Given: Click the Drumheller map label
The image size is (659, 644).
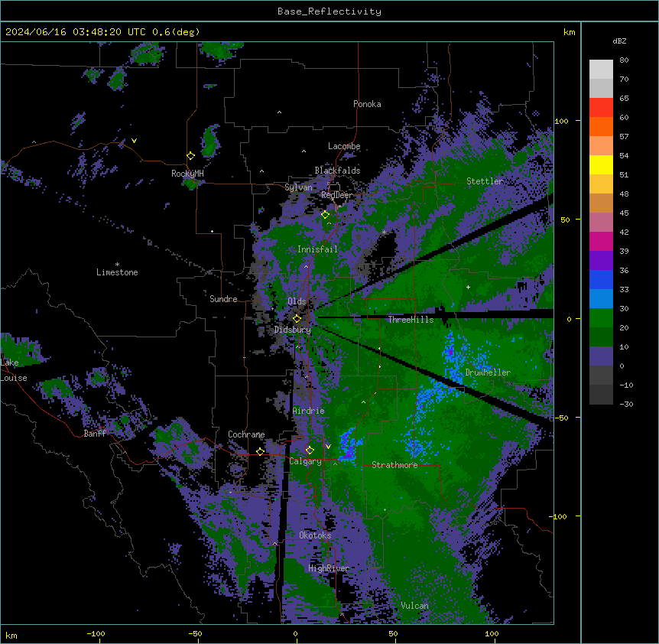Looking at the screenshot, I should [x=488, y=372].
